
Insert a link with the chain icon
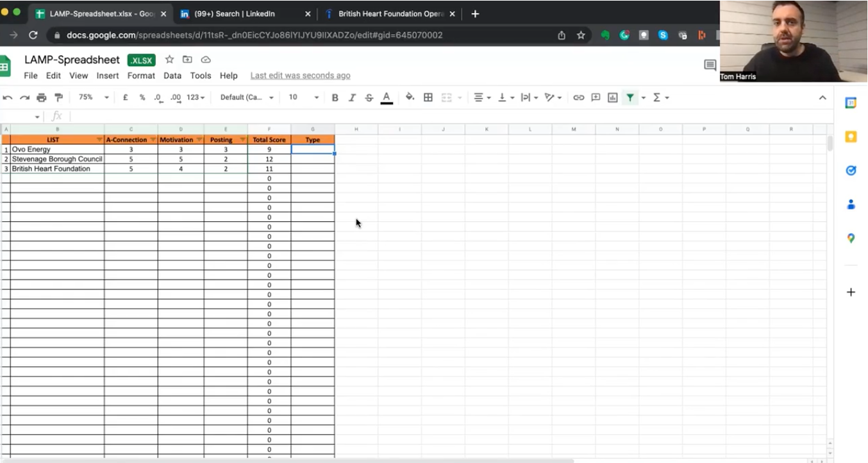579,97
